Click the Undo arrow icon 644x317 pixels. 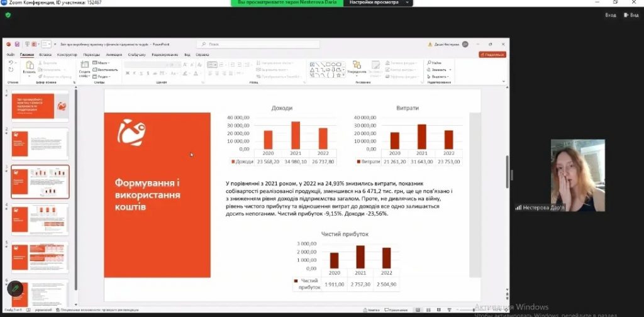11,63
